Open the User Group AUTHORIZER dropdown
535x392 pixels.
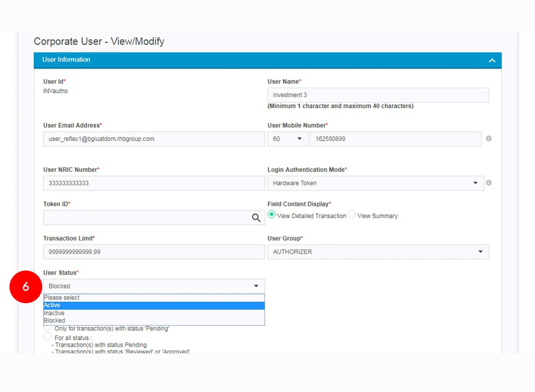tap(378, 252)
